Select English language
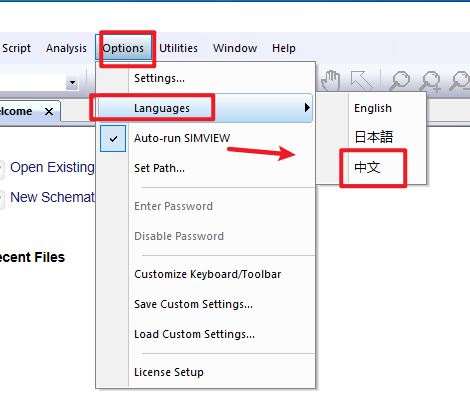The image size is (470, 417). click(x=372, y=108)
